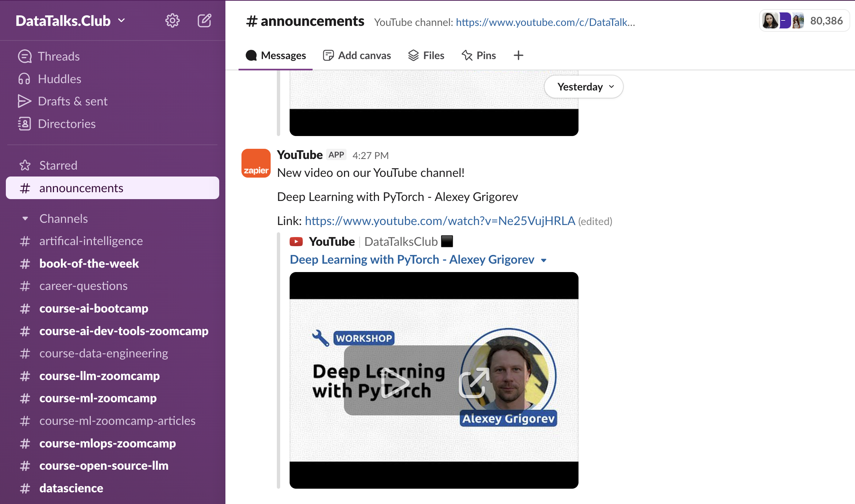Open the Threads view
Screen dimensions: 855x504
coord(59,56)
